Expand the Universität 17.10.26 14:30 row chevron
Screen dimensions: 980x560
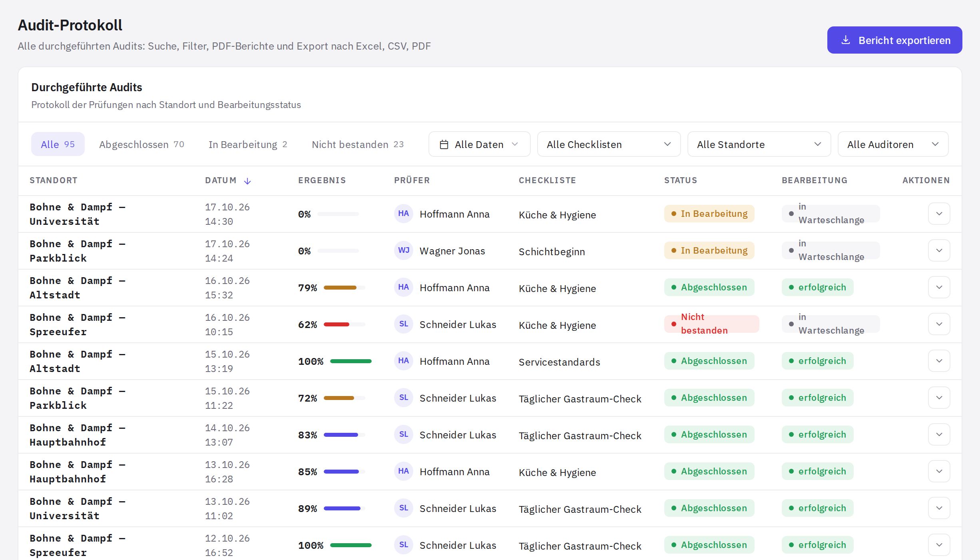point(939,214)
